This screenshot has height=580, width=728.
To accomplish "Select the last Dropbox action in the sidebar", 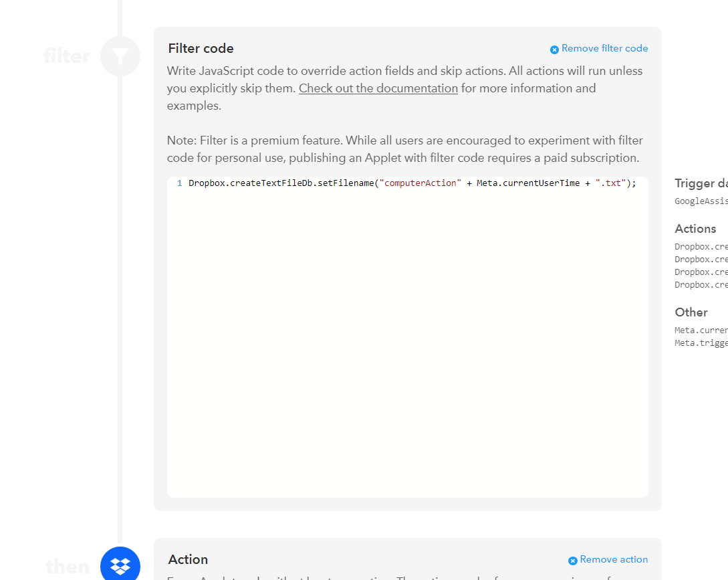I will click(701, 284).
